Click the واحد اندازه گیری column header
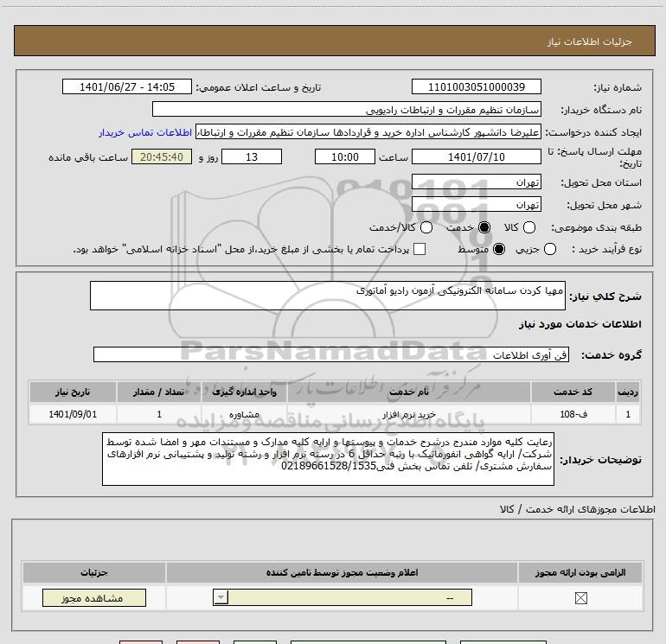 pos(244,392)
